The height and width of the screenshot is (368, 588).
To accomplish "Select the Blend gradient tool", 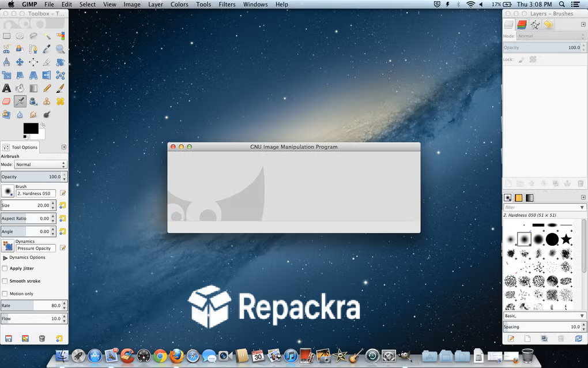I will coord(33,88).
